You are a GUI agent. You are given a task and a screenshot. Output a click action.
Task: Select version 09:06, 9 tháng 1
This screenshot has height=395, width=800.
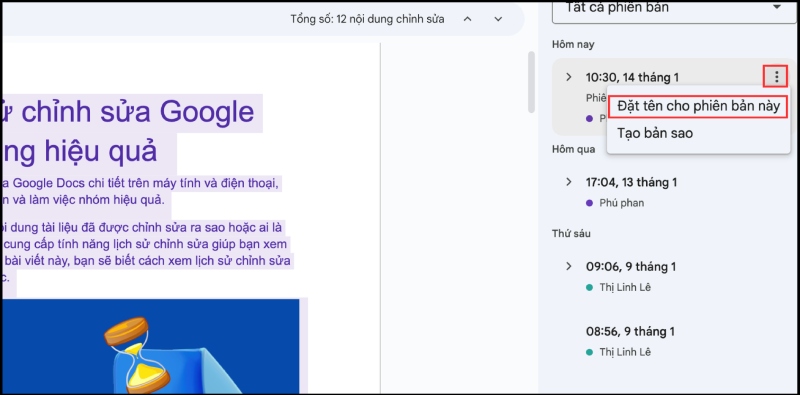pos(631,267)
